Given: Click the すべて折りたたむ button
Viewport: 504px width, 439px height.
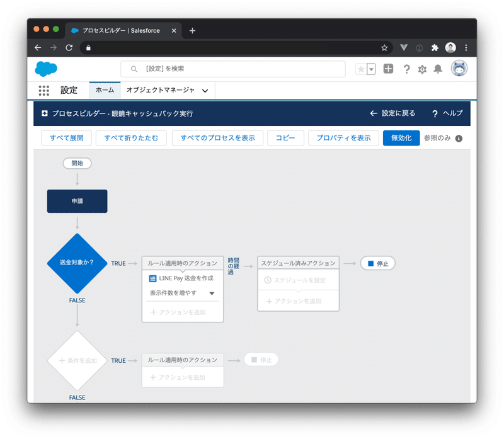Looking at the screenshot, I should tap(131, 138).
